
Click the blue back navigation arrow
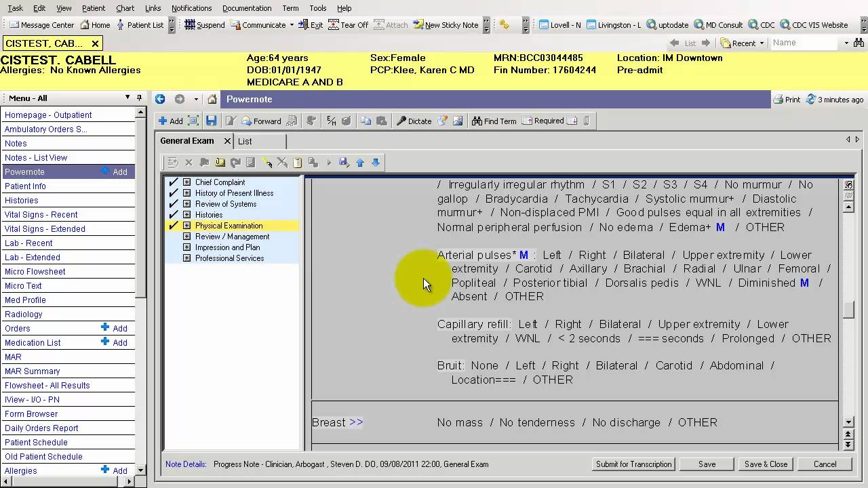pos(160,99)
